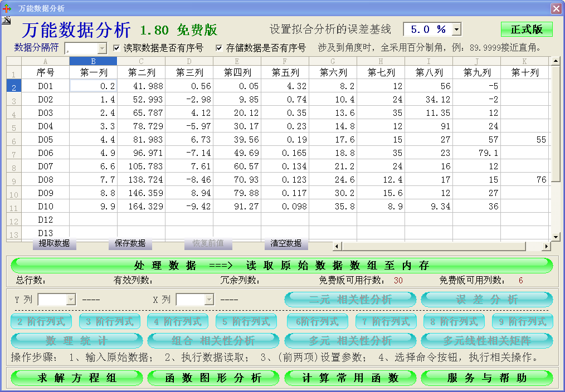The height and width of the screenshot is (392, 565).
Task: Click 求解方程组 to solve equations
Action: point(76,378)
